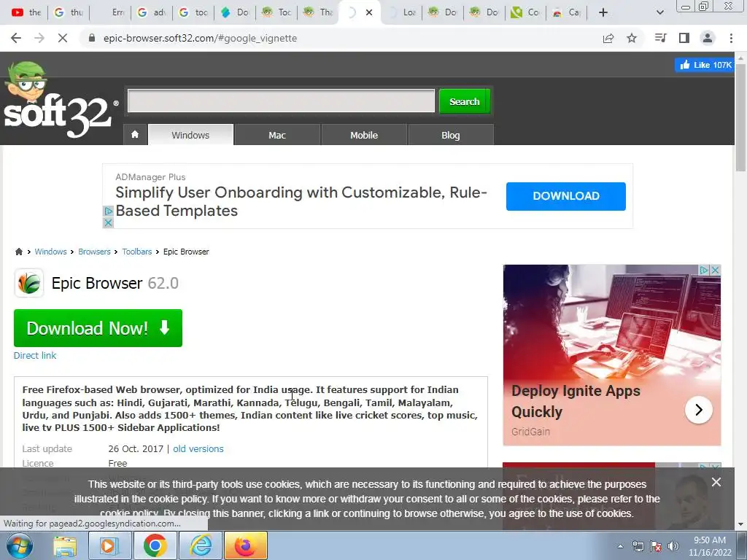Click the Facebook Like 107K button

(x=704, y=65)
